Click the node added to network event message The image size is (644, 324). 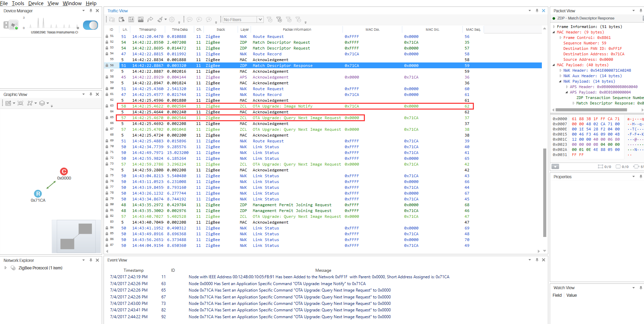319,277
